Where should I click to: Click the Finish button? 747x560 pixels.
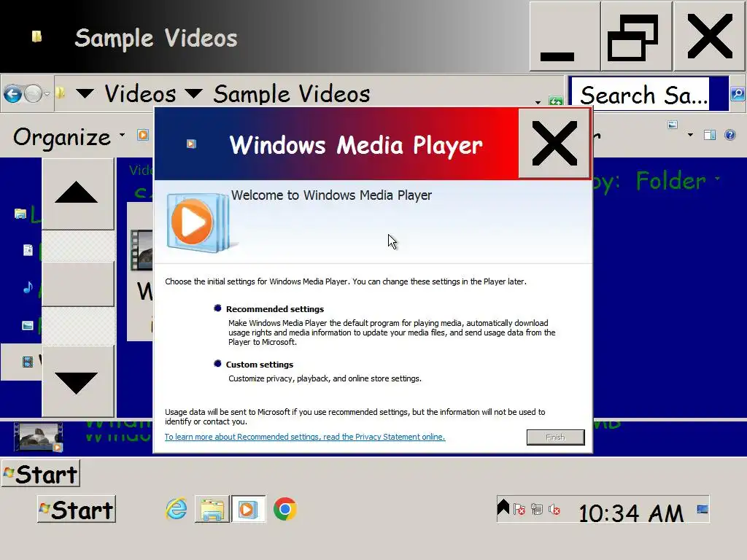point(555,437)
